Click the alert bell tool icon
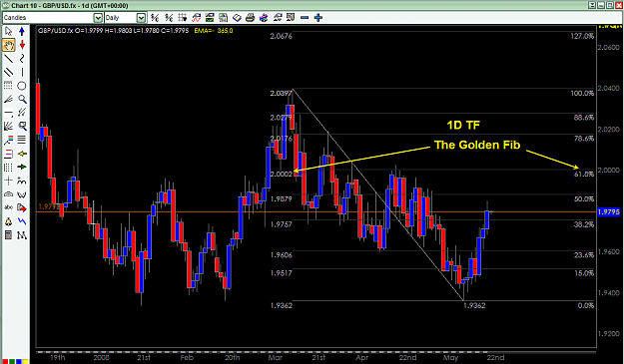Image resolution: width=624 pixels, height=364 pixels. 8,221
